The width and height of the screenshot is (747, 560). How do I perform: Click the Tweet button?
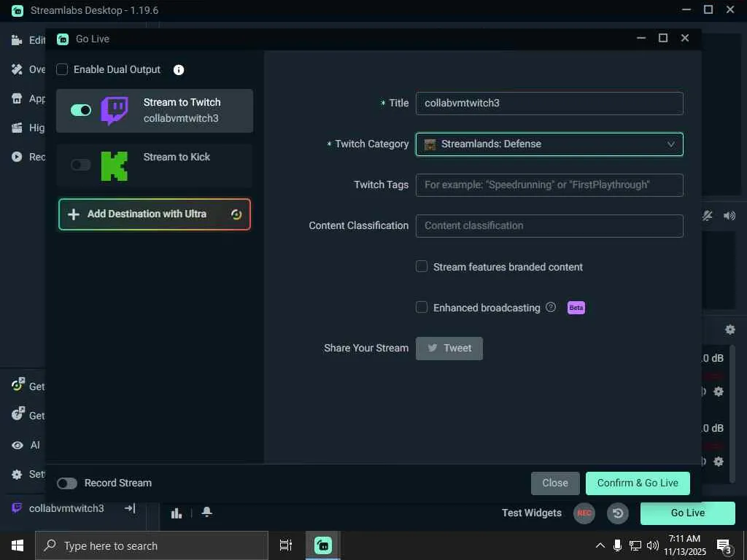tap(449, 349)
